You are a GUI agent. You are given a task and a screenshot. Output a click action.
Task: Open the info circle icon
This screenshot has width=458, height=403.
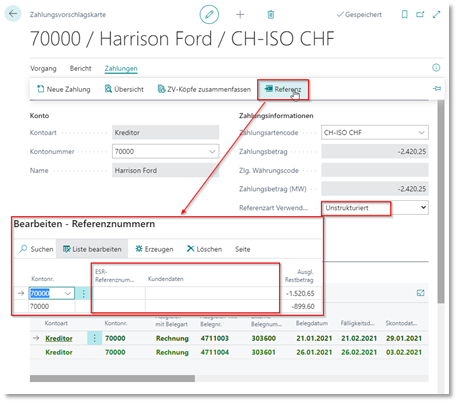click(436, 68)
